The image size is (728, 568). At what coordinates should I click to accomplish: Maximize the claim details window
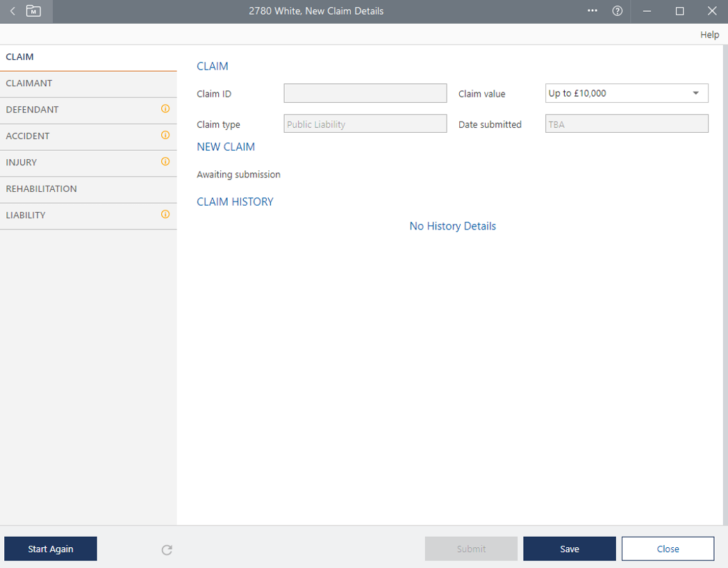pos(679,11)
